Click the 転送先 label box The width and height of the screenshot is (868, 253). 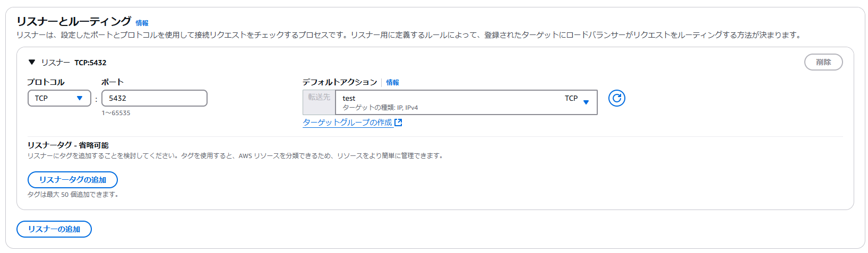click(x=319, y=102)
